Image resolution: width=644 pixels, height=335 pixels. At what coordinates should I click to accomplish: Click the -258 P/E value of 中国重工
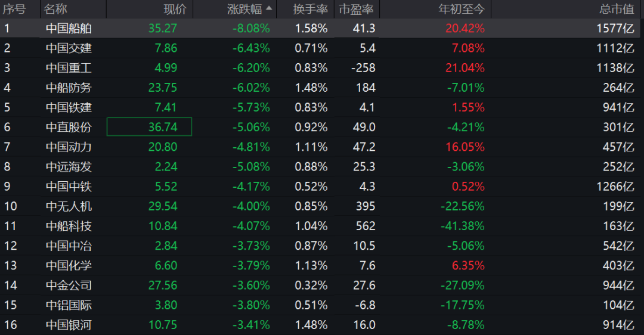pyautogui.click(x=363, y=68)
